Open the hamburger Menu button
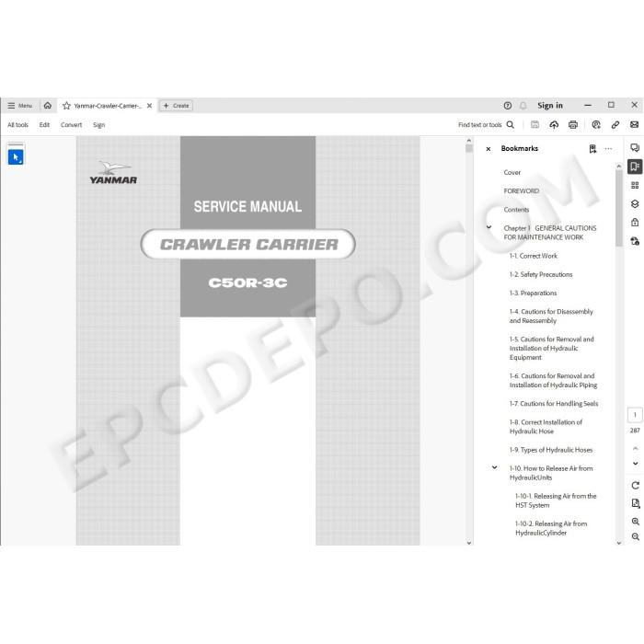This screenshot has width=644, height=644. tap(19, 106)
